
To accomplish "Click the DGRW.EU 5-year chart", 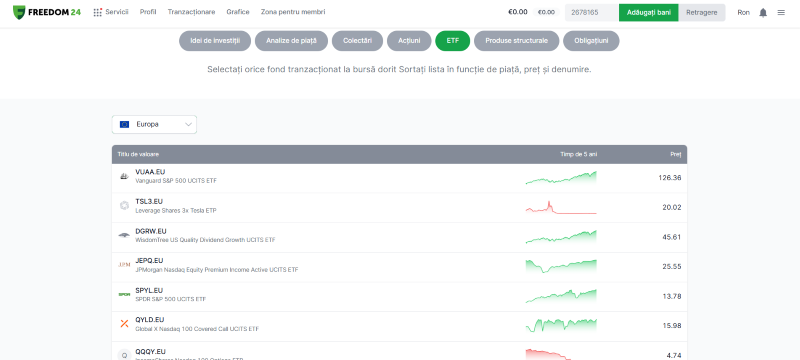I will click(561, 237).
